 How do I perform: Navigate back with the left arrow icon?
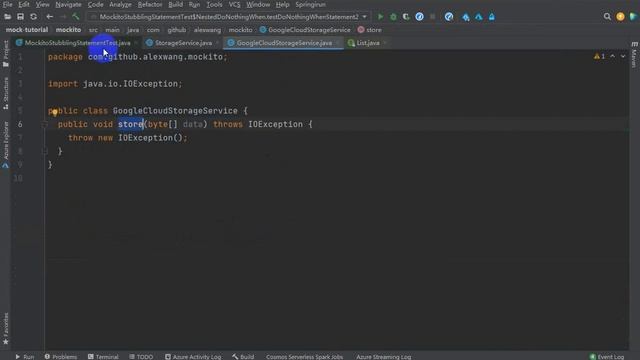(x=49, y=17)
